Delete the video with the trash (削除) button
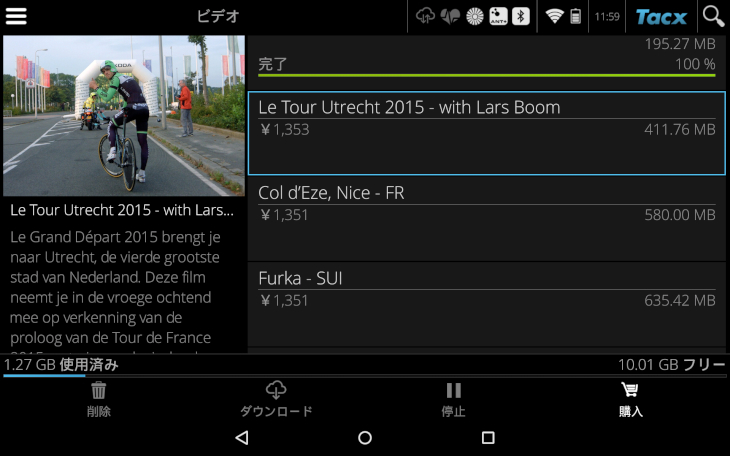This screenshot has height=456, width=730. [x=99, y=399]
